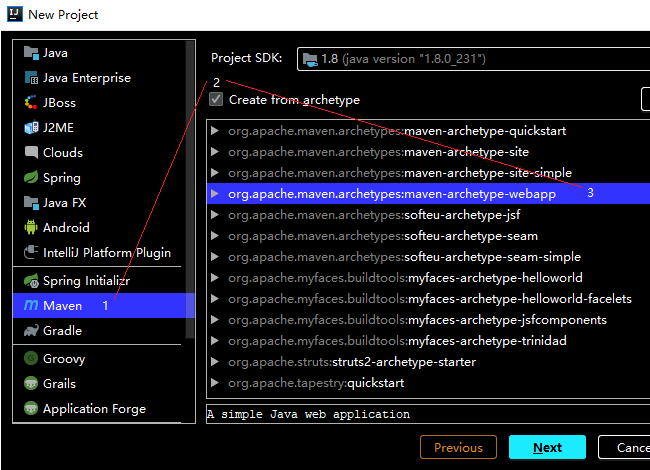Click the Cancel button
Screen dimensions: 650x470
coord(624,447)
